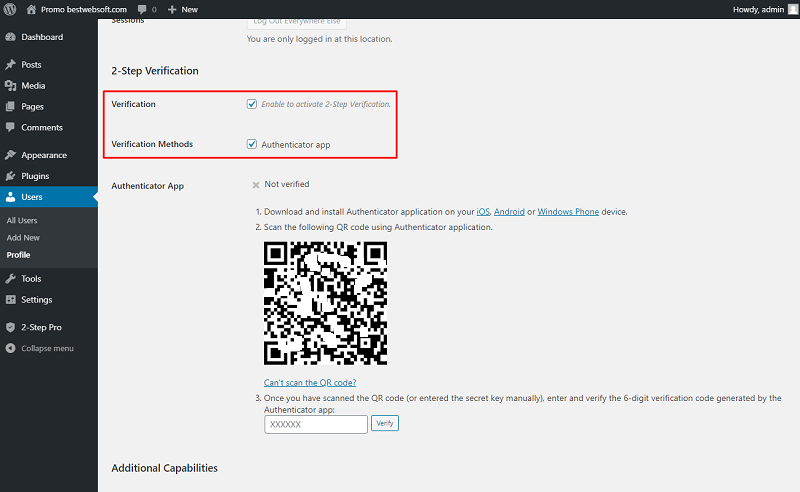Click the Plugins plug icon
The width and height of the screenshot is (800, 492).
10,176
